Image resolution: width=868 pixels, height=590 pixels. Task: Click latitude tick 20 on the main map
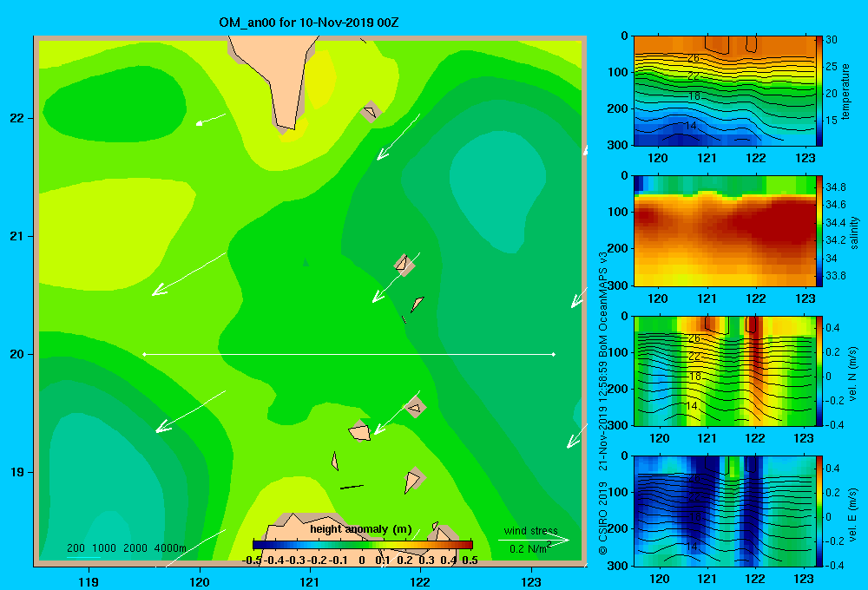coord(17,354)
